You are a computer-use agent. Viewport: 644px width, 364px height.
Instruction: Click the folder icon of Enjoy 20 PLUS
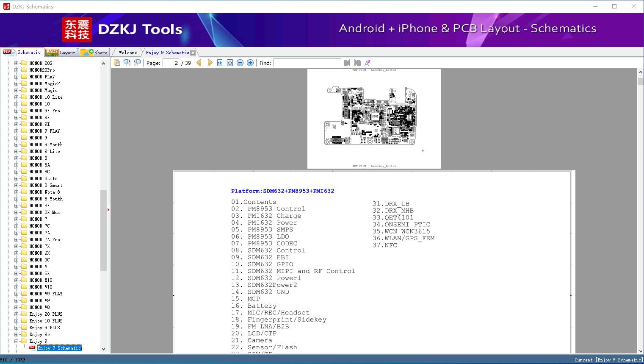pyautogui.click(x=24, y=314)
